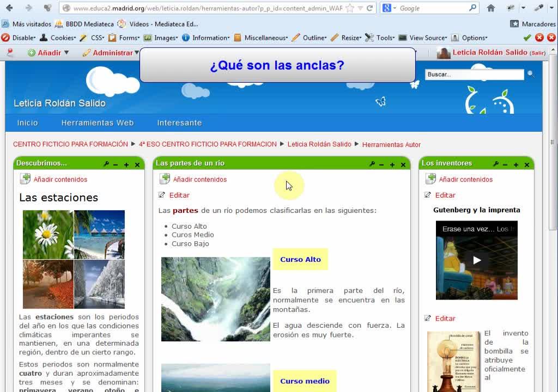Open the Tools toolbar dropdown
The image size is (558, 392).
[380, 38]
